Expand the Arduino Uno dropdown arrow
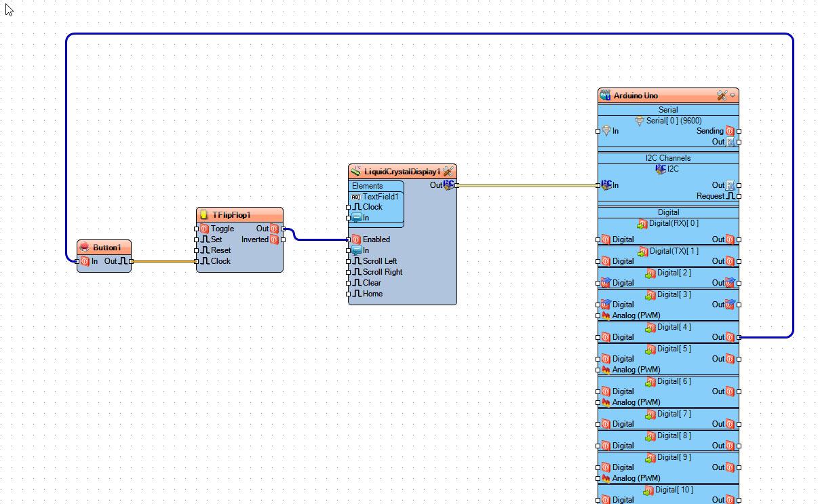Screen dimensions: 818x504 733,96
